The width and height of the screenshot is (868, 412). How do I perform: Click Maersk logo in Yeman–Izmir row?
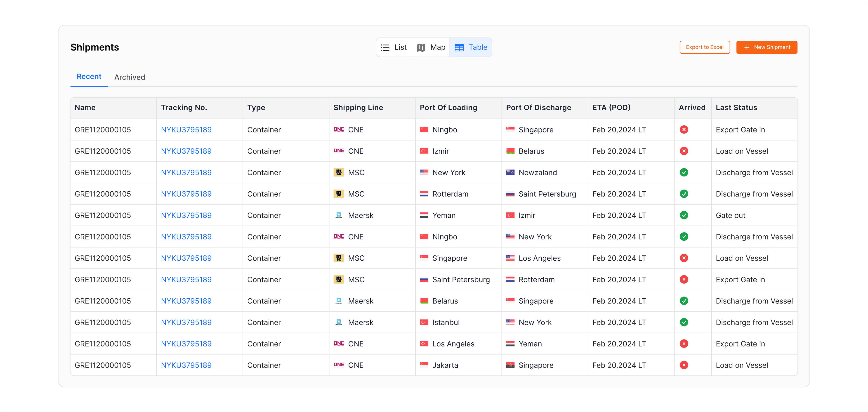pyautogui.click(x=339, y=215)
